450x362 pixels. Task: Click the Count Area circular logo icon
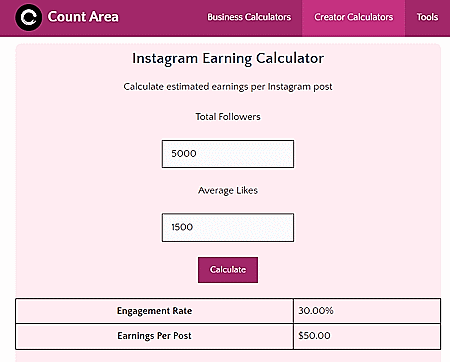[29, 17]
